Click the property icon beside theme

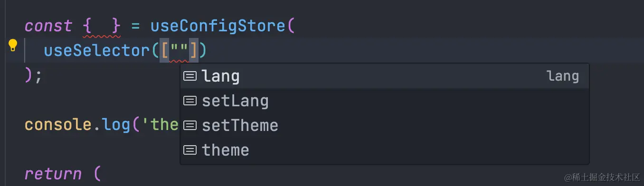[x=190, y=150]
